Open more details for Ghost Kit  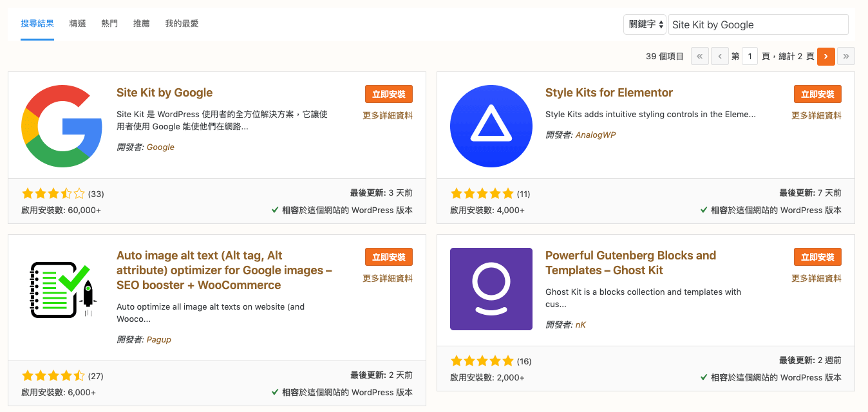pyautogui.click(x=816, y=279)
